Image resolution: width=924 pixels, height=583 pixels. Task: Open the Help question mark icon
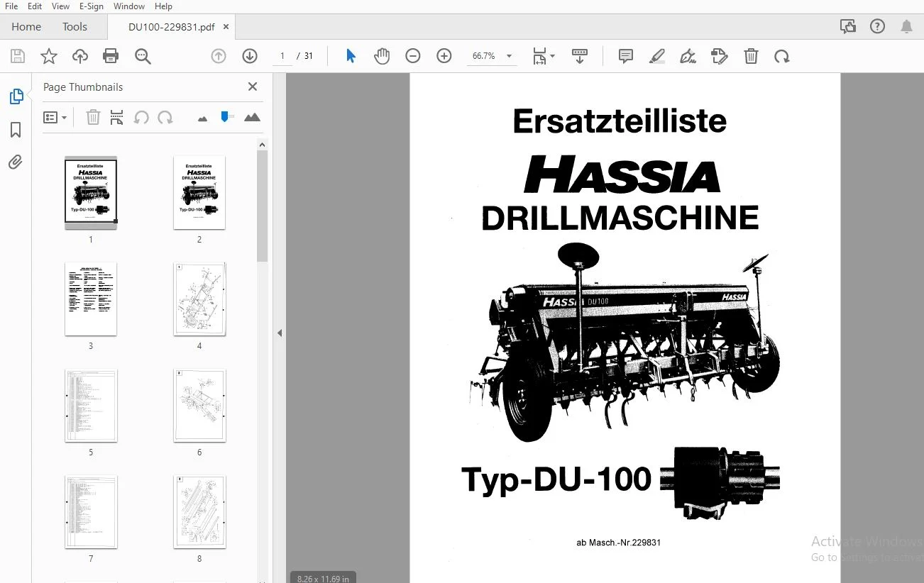point(878,26)
